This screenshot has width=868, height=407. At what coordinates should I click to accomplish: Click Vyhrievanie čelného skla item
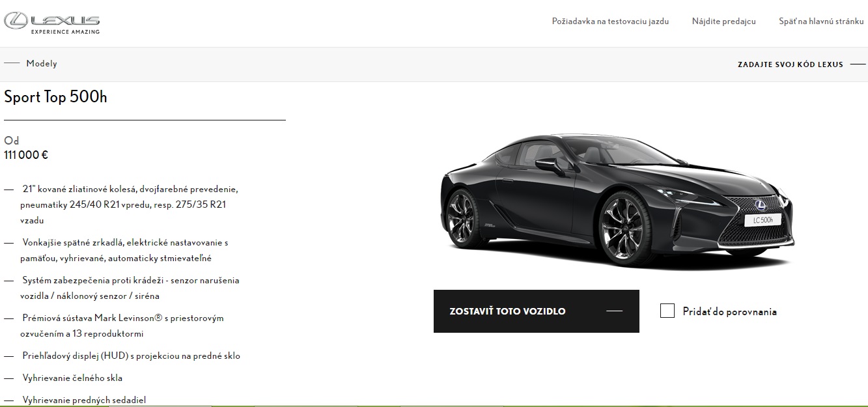coord(72,378)
